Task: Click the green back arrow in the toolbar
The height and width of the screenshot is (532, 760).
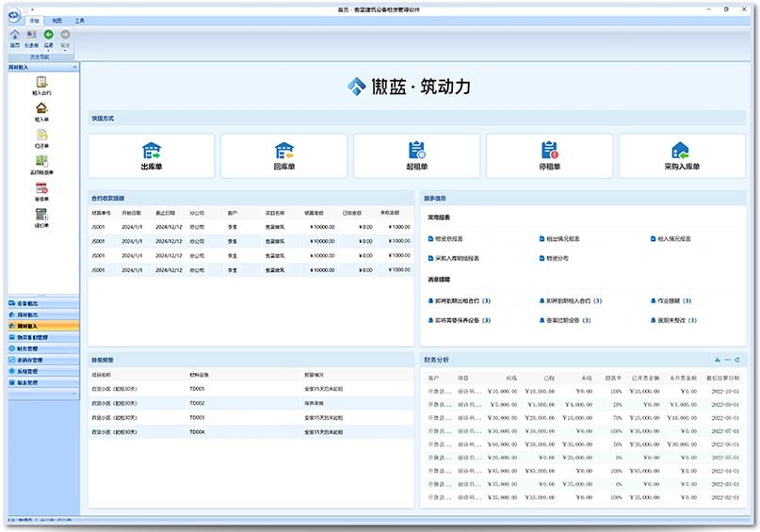Action: (x=48, y=35)
